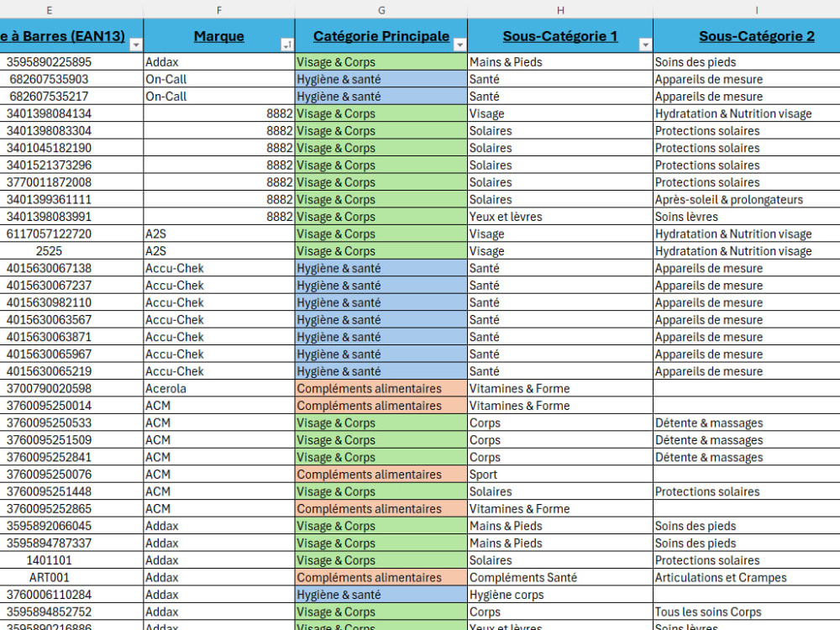
Task: Select column E header letter
Action: (x=50, y=10)
